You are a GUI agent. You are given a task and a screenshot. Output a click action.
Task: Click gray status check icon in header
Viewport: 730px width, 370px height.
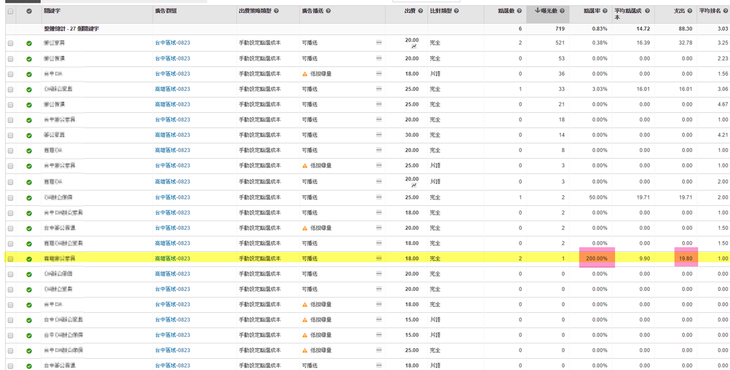[29, 11]
